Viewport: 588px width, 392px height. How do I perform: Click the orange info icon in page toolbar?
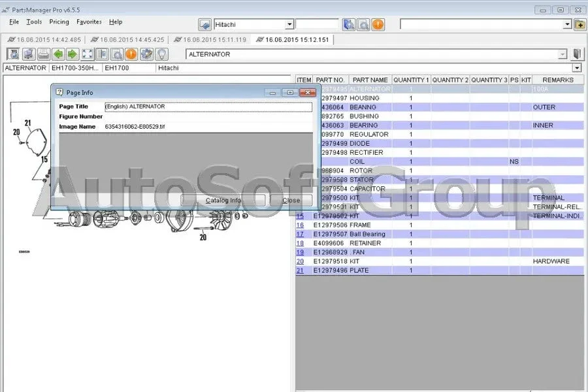click(x=131, y=54)
